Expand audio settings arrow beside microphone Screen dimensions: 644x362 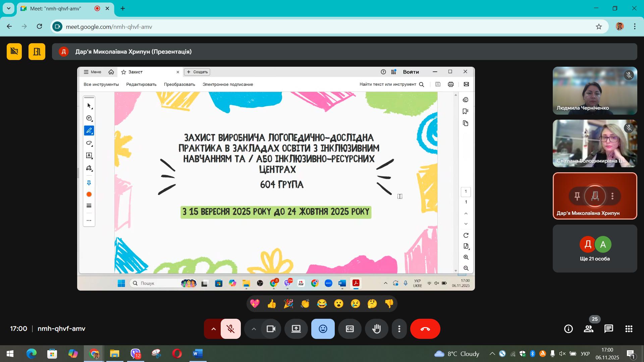(x=213, y=329)
